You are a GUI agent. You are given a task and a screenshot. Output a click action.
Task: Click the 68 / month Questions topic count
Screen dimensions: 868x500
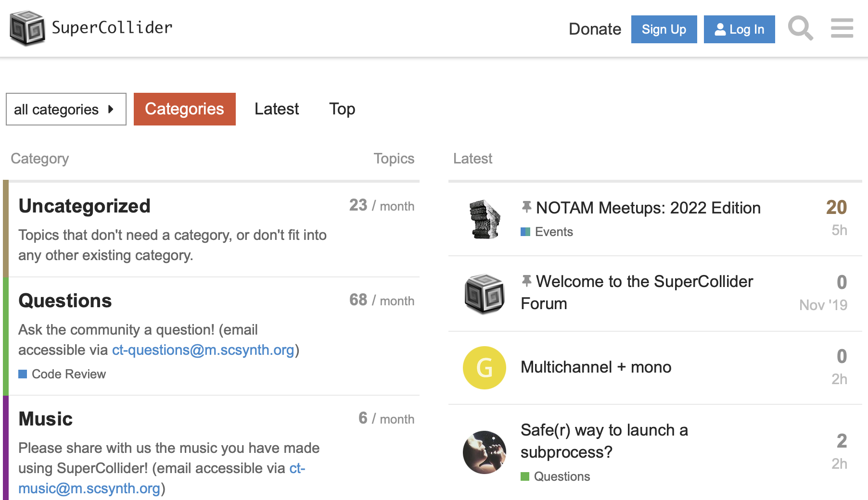click(x=382, y=300)
